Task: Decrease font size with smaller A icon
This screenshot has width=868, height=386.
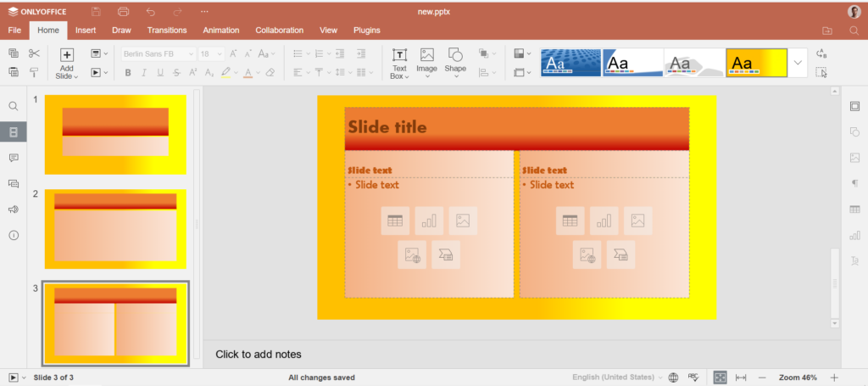Action: coord(248,53)
